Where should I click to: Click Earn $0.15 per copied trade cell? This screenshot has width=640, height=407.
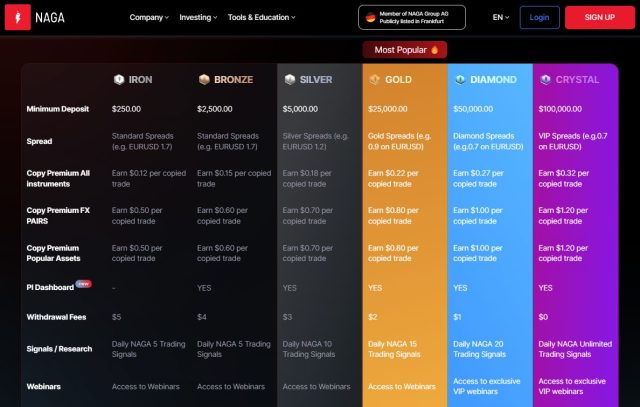coord(234,178)
